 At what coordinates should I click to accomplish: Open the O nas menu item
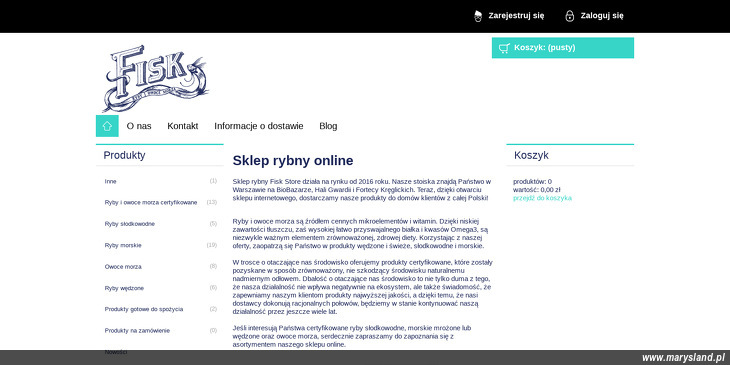click(139, 126)
